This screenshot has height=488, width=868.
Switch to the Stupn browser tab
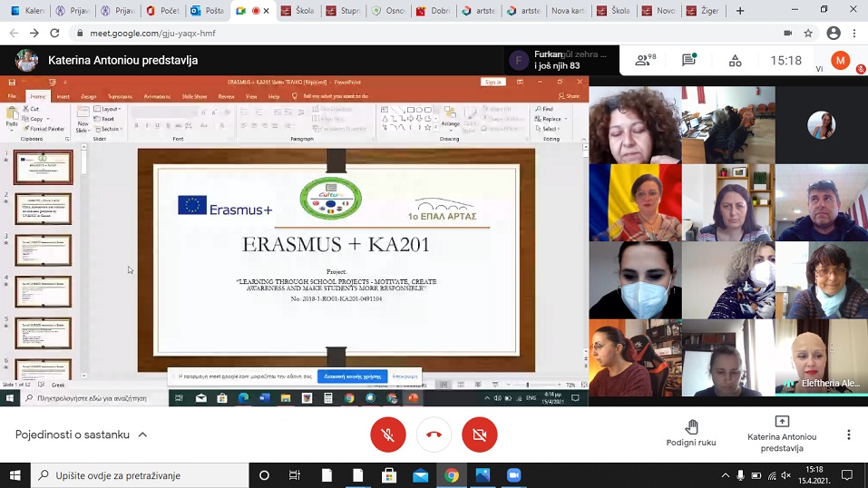coord(343,11)
